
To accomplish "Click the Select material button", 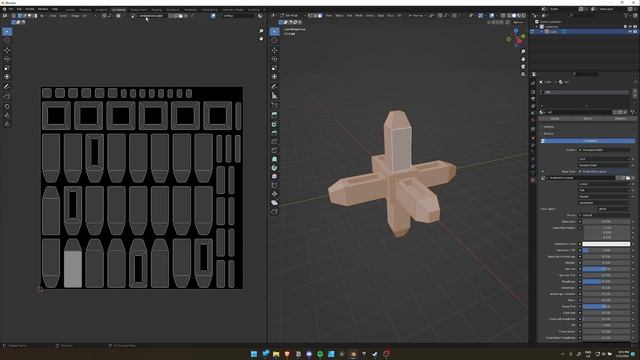I will tap(588, 118).
